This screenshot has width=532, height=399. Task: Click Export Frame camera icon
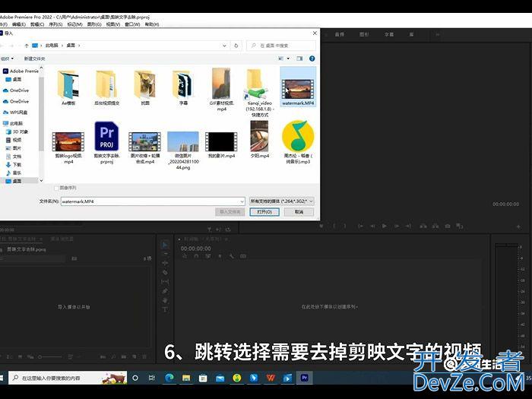tap(448, 226)
